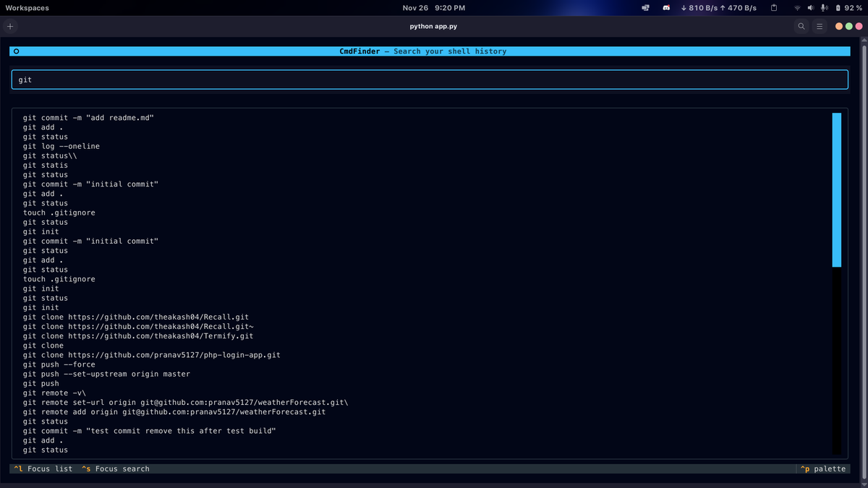Select the 'git remote set-url origin' entry
The width and height of the screenshot is (868, 488).
[x=186, y=402]
